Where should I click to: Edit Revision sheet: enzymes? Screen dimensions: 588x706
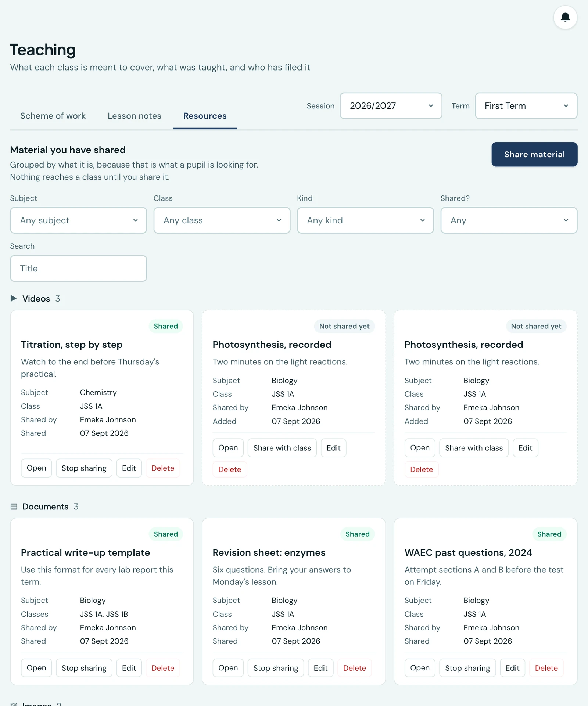click(x=321, y=668)
